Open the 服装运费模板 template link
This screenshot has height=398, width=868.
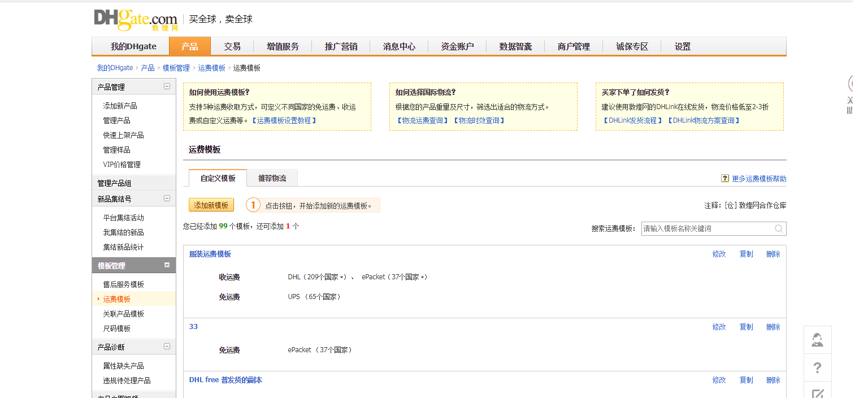(x=210, y=254)
